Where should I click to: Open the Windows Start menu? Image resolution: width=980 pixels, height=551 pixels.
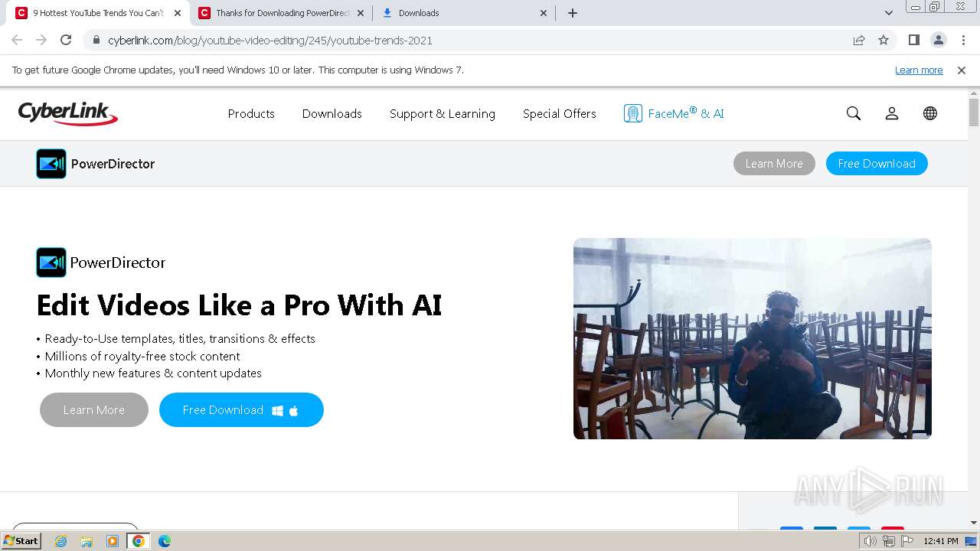pyautogui.click(x=21, y=541)
